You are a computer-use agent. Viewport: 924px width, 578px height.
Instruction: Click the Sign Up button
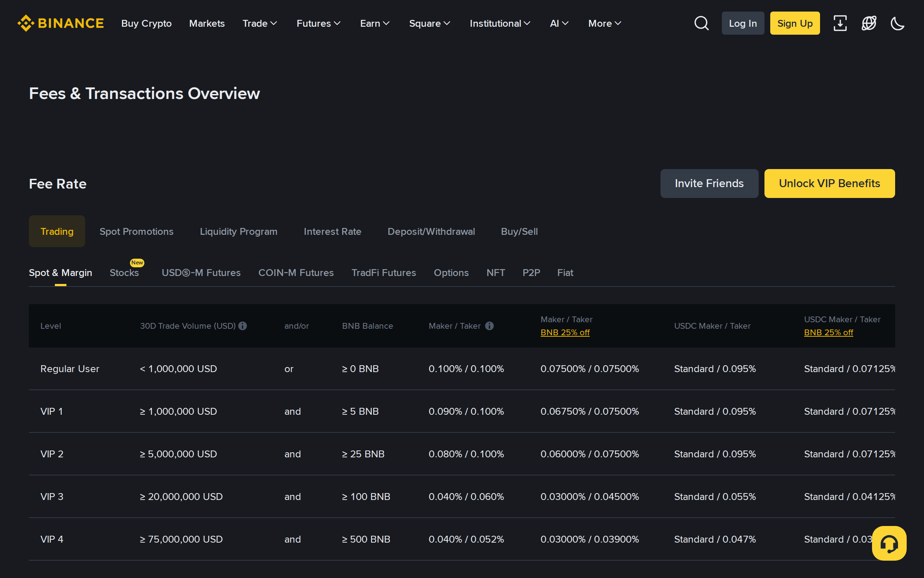click(794, 23)
